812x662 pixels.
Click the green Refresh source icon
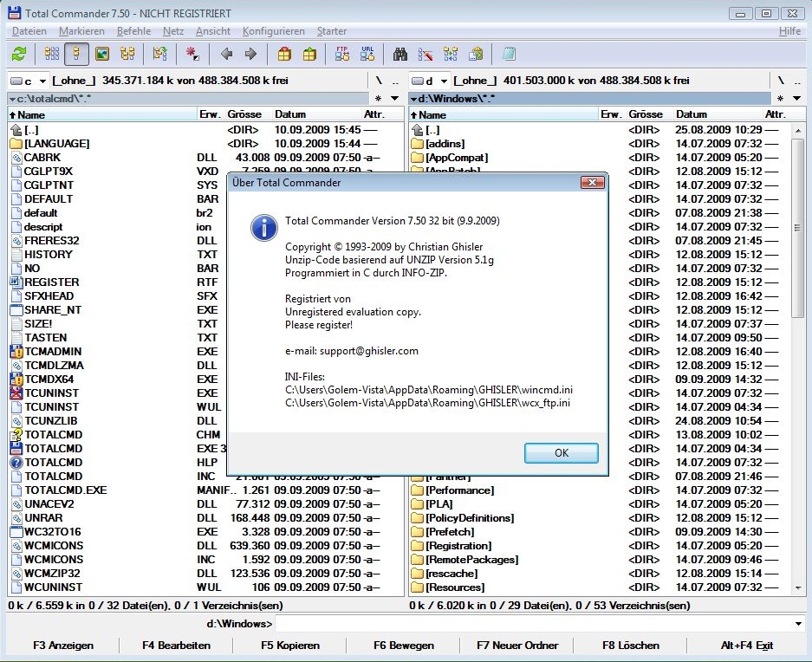pos(20,54)
